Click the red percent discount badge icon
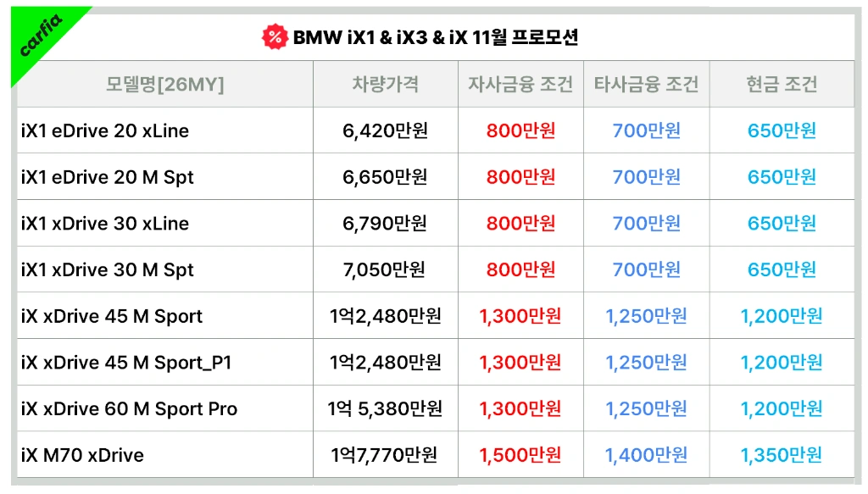Screen dimensions: 868x494 275,36
